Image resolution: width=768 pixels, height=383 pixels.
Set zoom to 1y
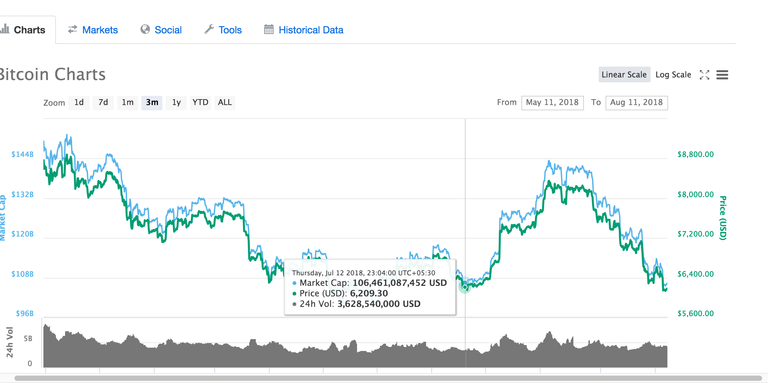tap(176, 102)
